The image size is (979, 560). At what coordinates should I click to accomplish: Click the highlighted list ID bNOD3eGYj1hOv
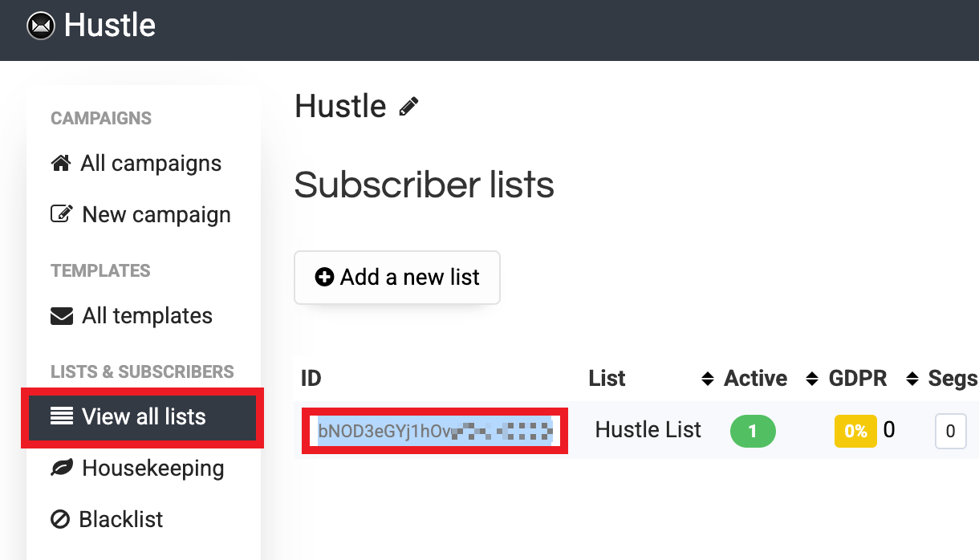[435, 431]
